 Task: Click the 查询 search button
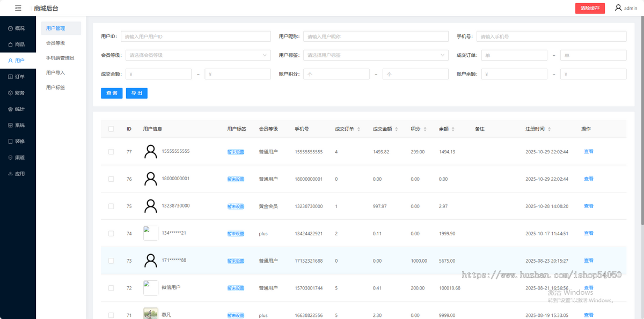click(x=111, y=93)
